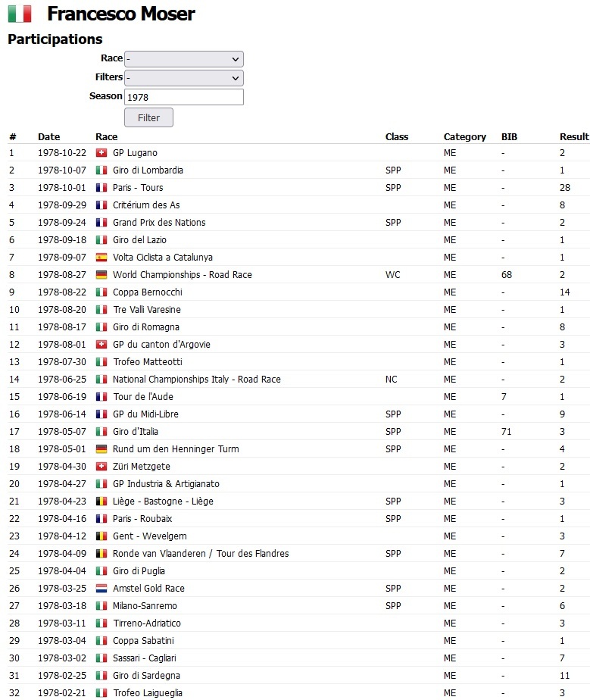Viewport: 590px width, 700px height.
Task: Click the Belgian flag next to Liège - Bastogne - Liège
Action: click(101, 502)
